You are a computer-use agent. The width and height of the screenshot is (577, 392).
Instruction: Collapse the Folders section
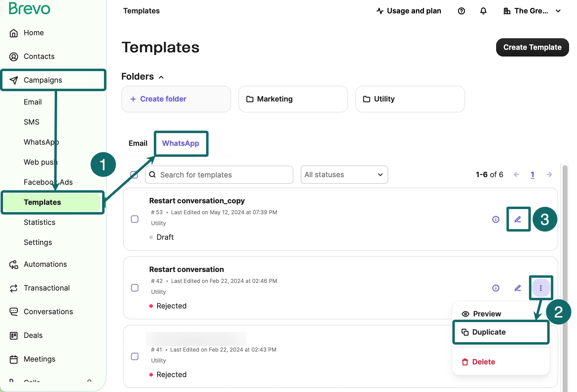161,77
